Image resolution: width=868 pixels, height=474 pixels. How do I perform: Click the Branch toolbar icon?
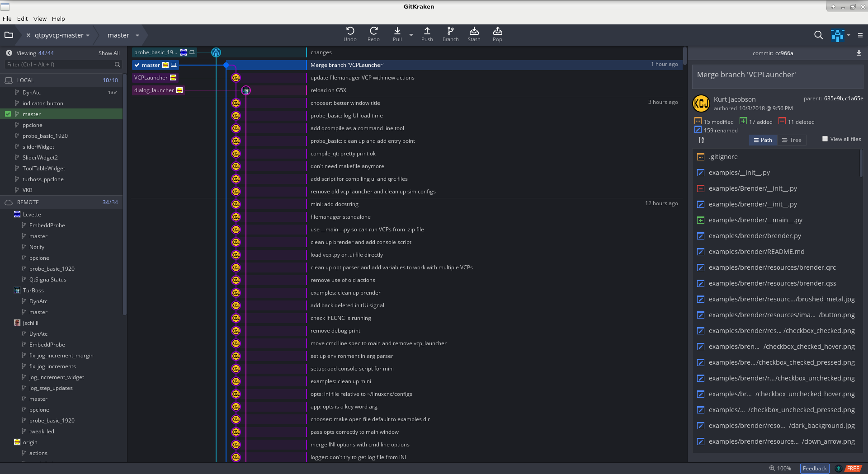450,34
